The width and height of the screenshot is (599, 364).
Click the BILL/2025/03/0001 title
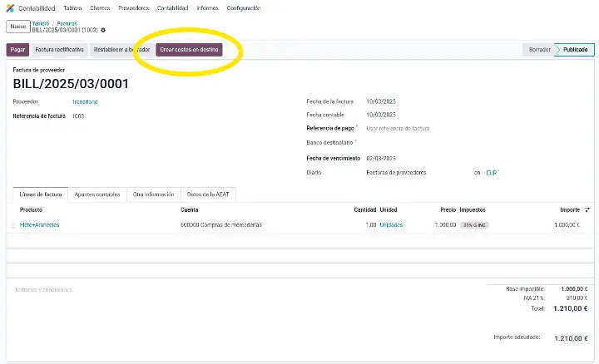click(71, 84)
